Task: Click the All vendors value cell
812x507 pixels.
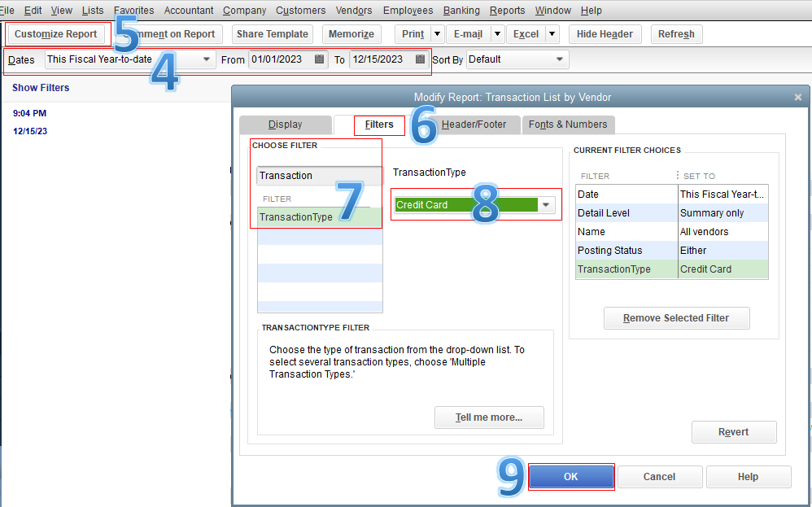Action: (x=723, y=231)
